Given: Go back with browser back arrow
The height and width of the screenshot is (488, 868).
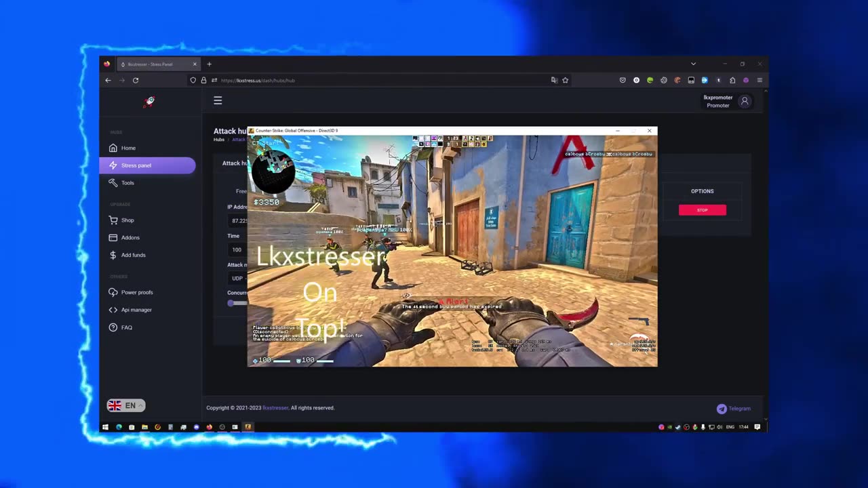Looking at the screenshot, I should tap(108, 80).
